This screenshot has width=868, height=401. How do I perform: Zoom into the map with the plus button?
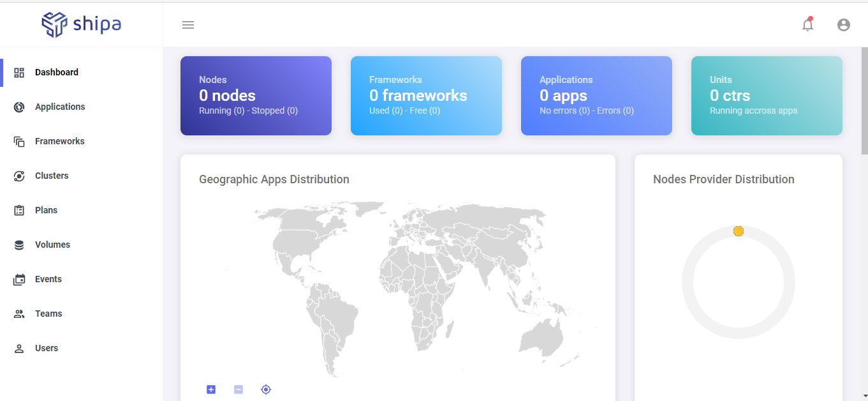pyautogui.click(x=211, y=389)
